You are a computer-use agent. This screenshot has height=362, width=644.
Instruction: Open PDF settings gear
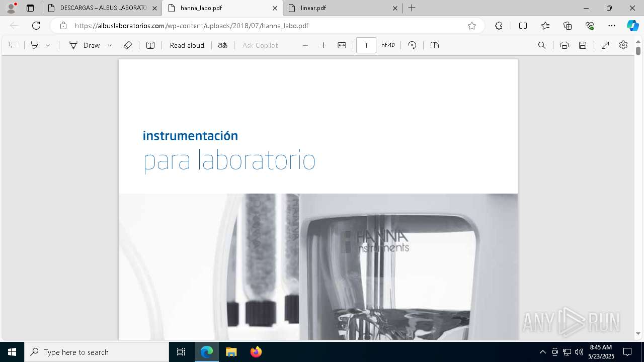tap(623, 45)
